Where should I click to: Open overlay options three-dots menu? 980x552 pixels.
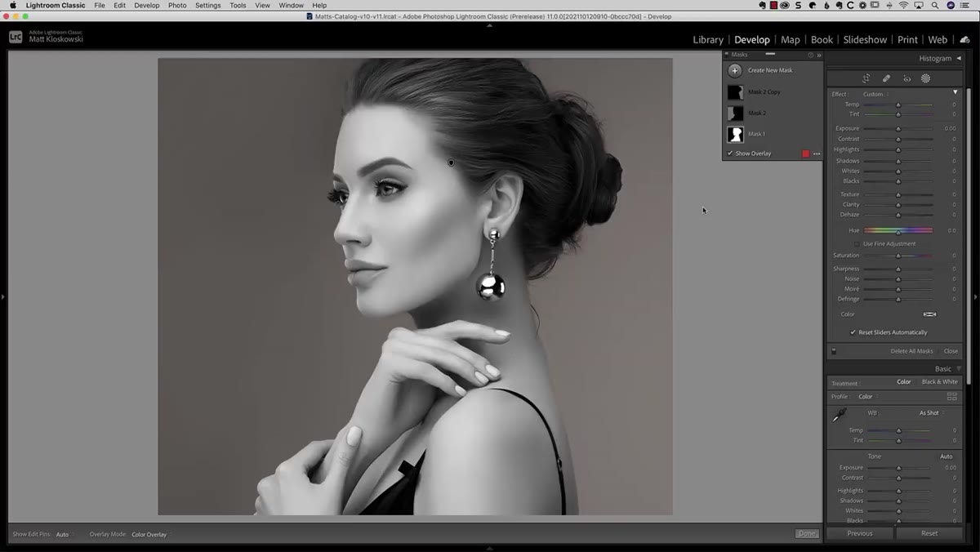click(817, 154)
